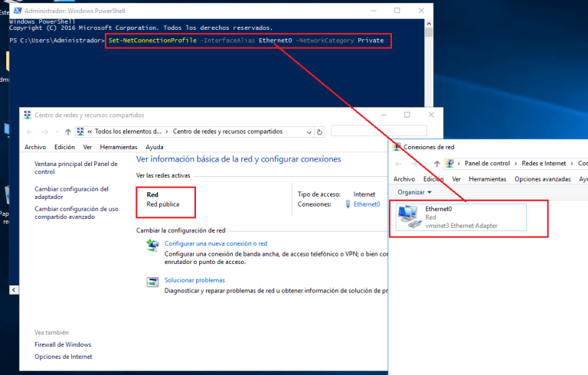Screen dimensions: 588x375
Task: Click the Network Center title bar icon
Action: 28,115
